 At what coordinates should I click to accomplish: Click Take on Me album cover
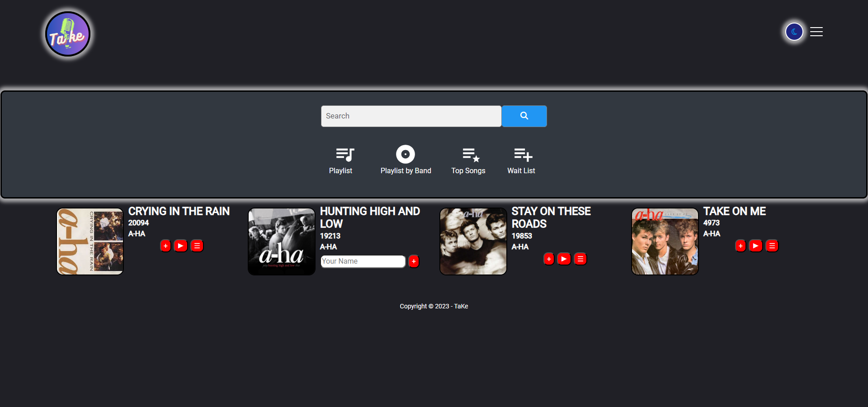[665, 241]
